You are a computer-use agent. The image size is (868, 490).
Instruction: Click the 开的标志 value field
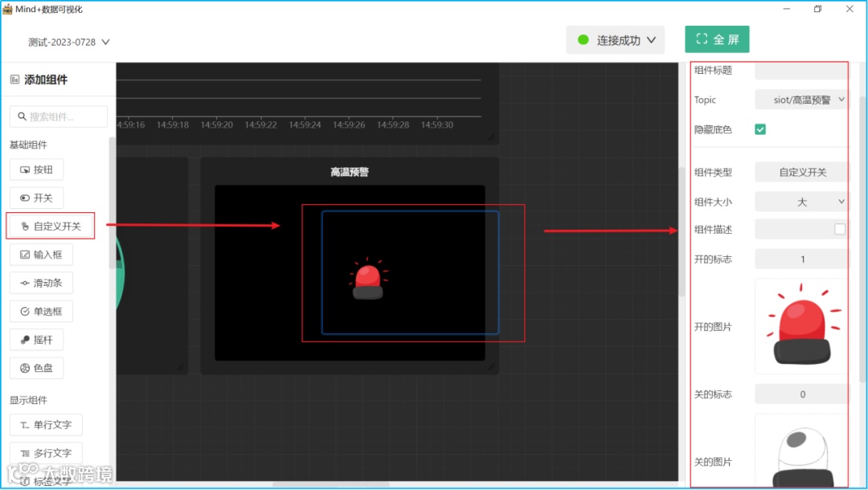(x=800, y=259)
